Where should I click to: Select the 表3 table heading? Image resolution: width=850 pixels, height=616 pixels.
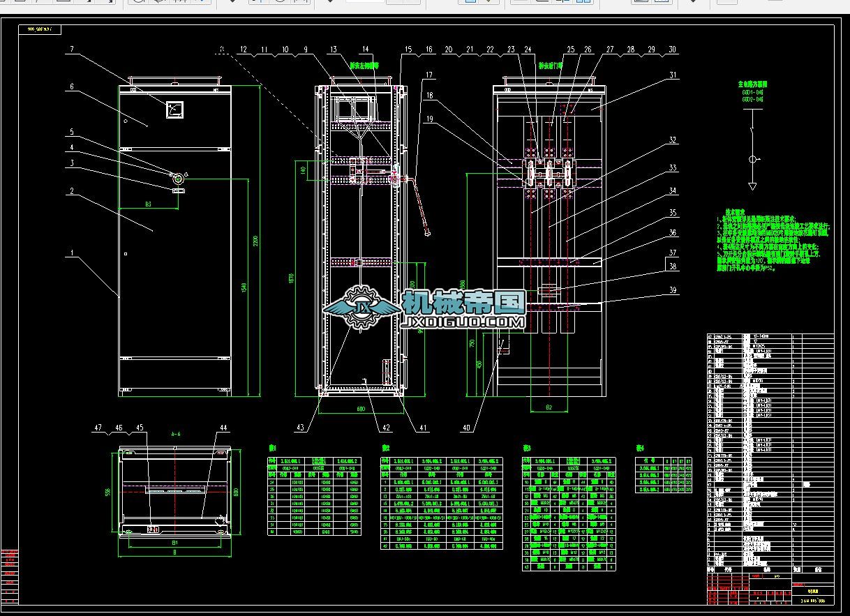pos(527,448)
